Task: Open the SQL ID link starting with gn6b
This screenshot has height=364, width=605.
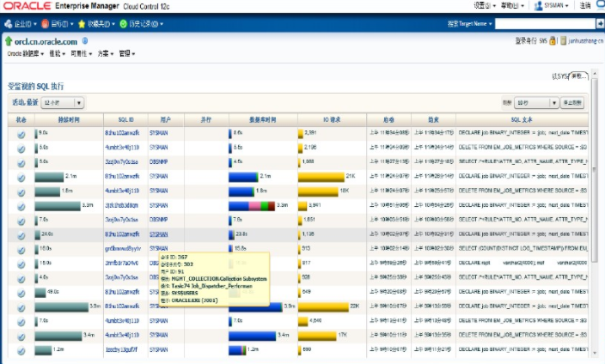Action: click(x=123, y=248)
